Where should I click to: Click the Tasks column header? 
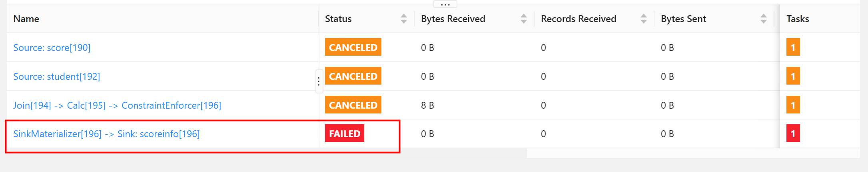click(798, 19)
